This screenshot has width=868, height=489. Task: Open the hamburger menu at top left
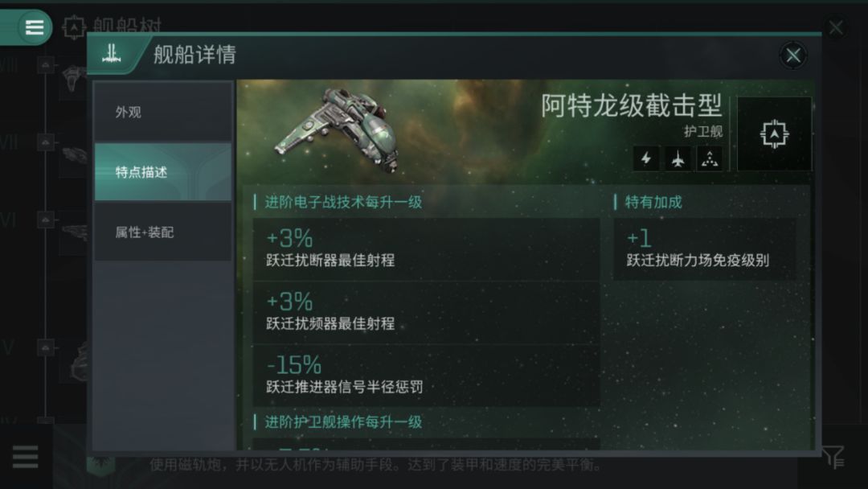pos(34,27)
